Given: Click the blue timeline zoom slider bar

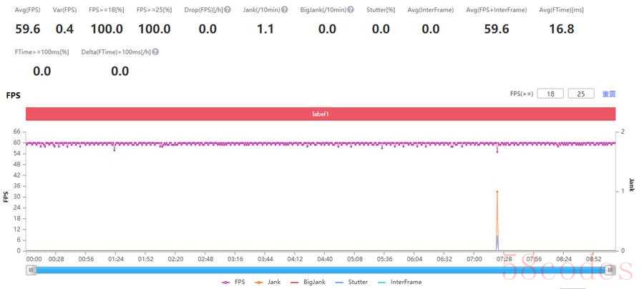Looking at the screenshot, I should coord(321,270).
